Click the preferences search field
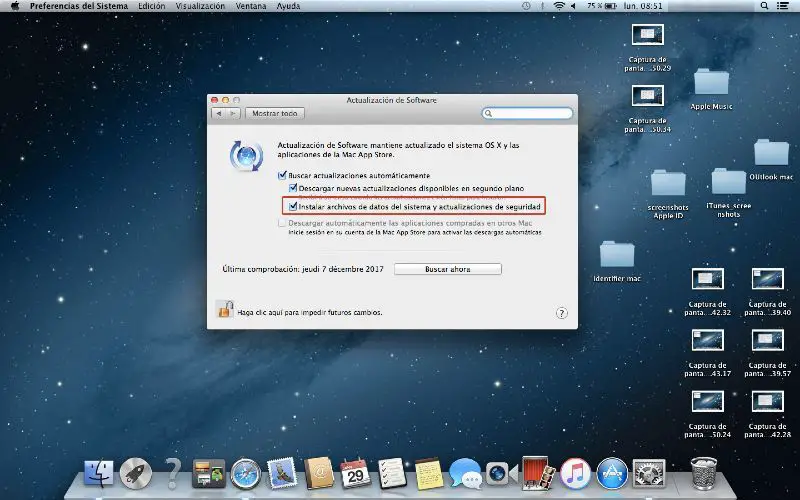Screen dimensions: 800x500 coord(527,113)
